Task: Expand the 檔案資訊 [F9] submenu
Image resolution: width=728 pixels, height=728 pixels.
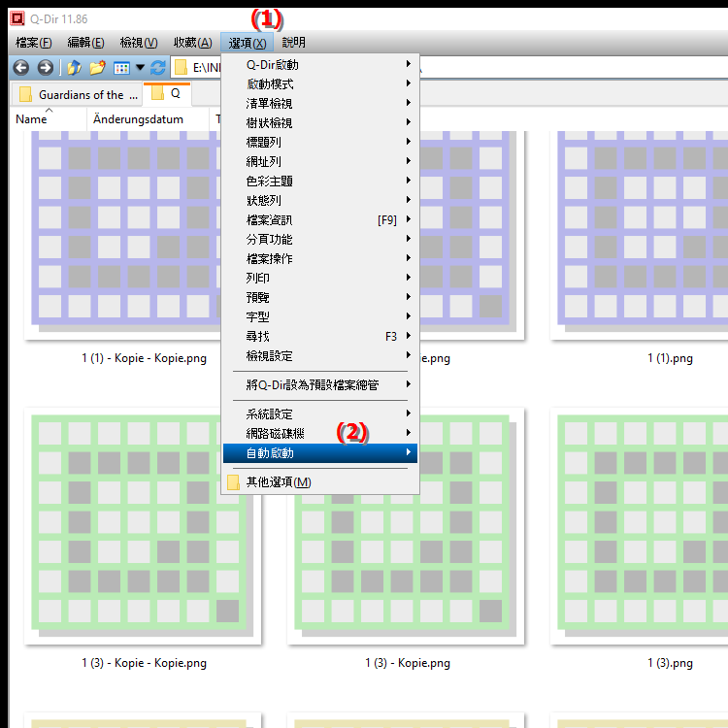Action: coord(320,220)
